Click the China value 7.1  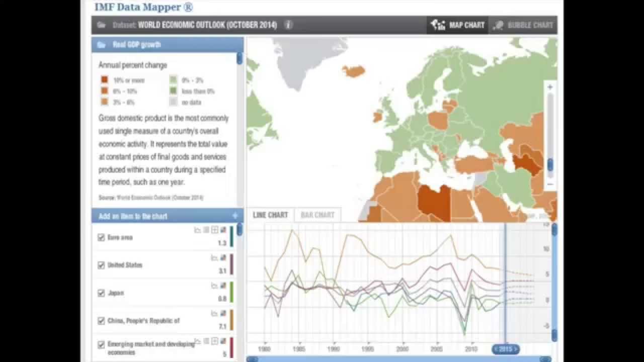click(x=222, y=326)
